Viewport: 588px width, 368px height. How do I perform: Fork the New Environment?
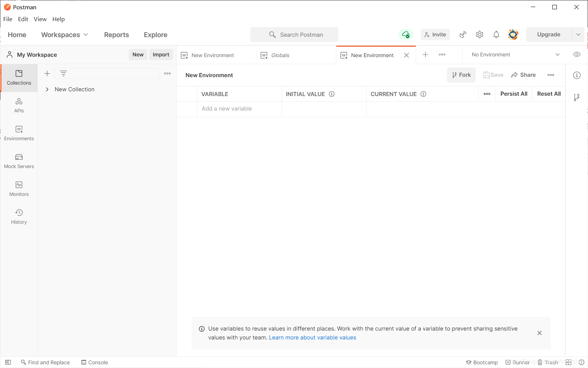pyautogui.click(x=461, y=75)
